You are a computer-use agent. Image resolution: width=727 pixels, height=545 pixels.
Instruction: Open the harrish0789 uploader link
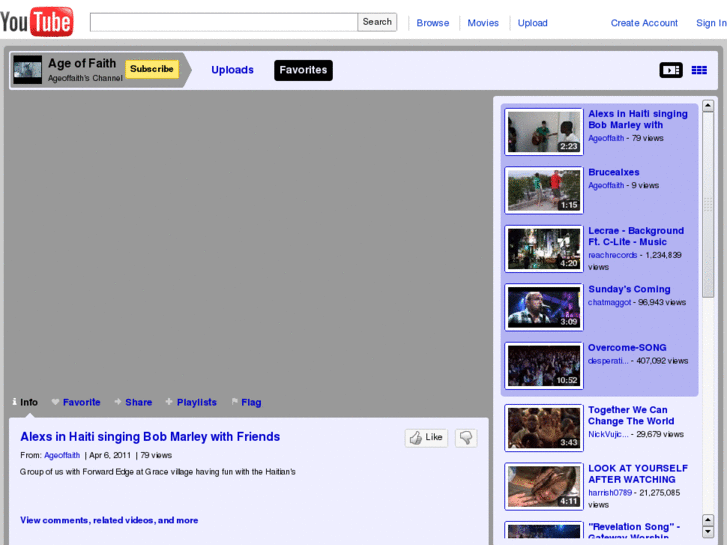[610, 493]
